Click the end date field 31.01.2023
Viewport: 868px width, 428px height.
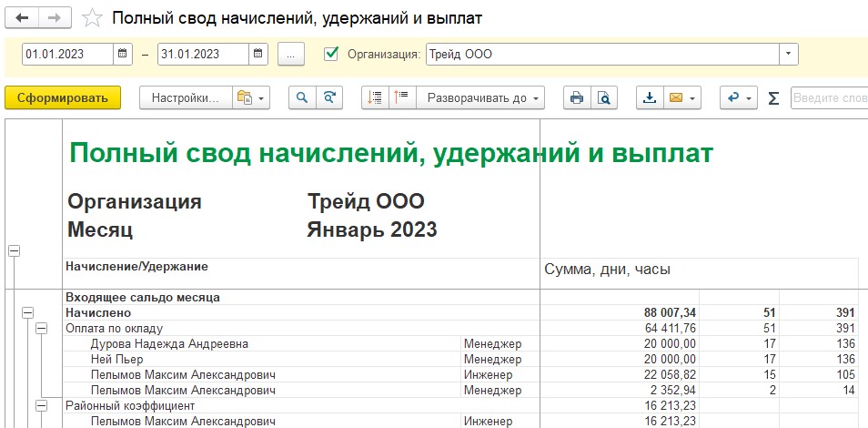pos(203,55)
